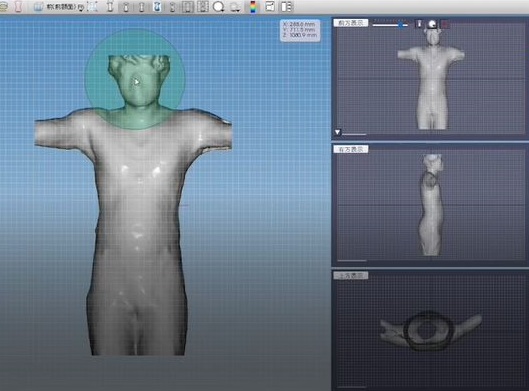This screenshot has height=391, width=529.
Task: Expand the triangle at front view bottom-left
Action: 338,132
